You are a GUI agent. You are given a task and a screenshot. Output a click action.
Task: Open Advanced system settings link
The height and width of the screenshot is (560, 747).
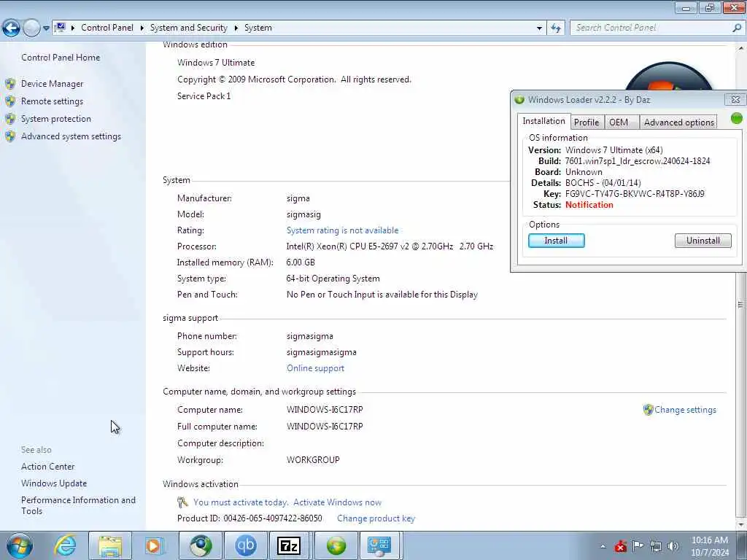[71, 136]
